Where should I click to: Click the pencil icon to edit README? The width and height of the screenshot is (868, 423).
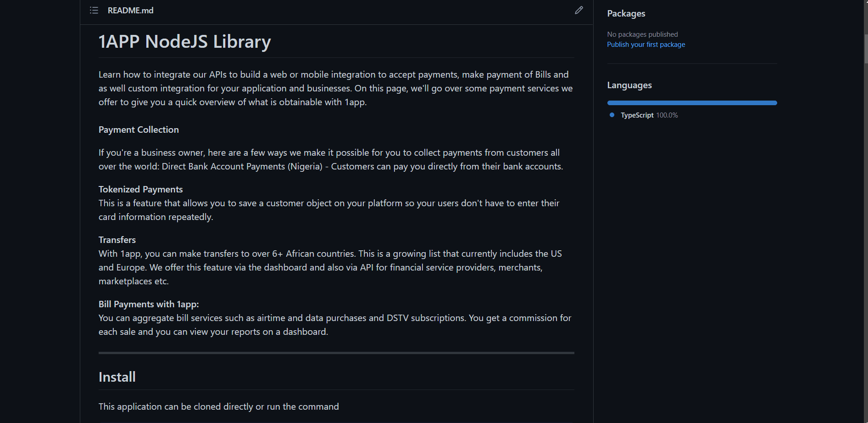coord(579,10)
